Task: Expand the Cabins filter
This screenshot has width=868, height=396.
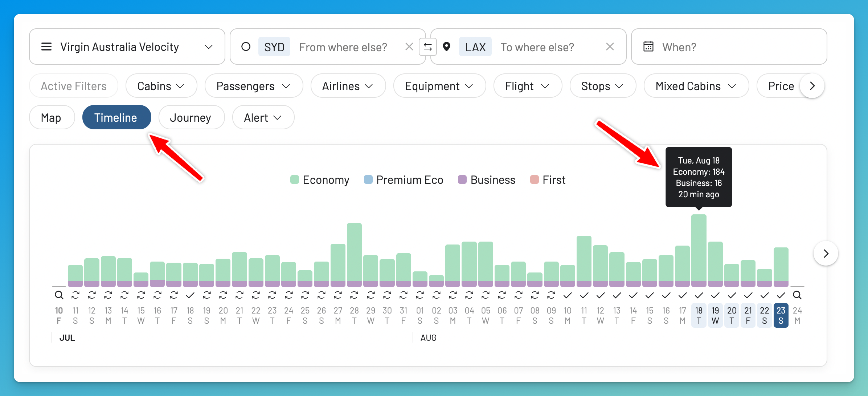Action: (161, 86)
